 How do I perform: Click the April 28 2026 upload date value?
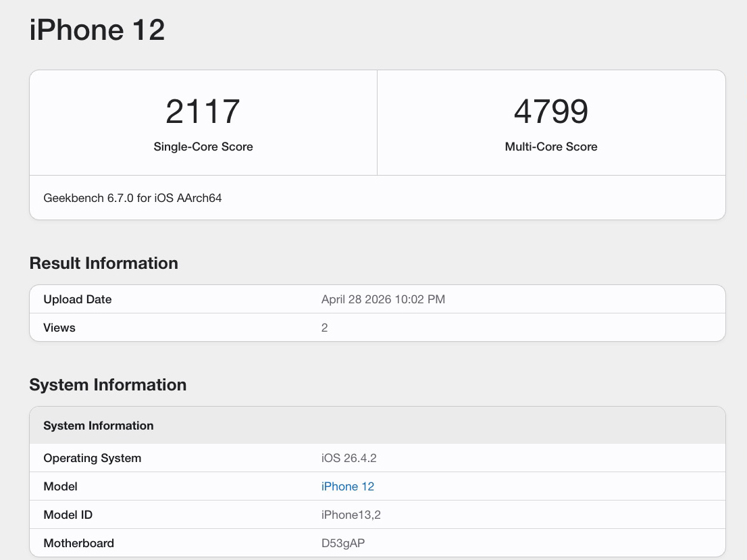(383, 299)
